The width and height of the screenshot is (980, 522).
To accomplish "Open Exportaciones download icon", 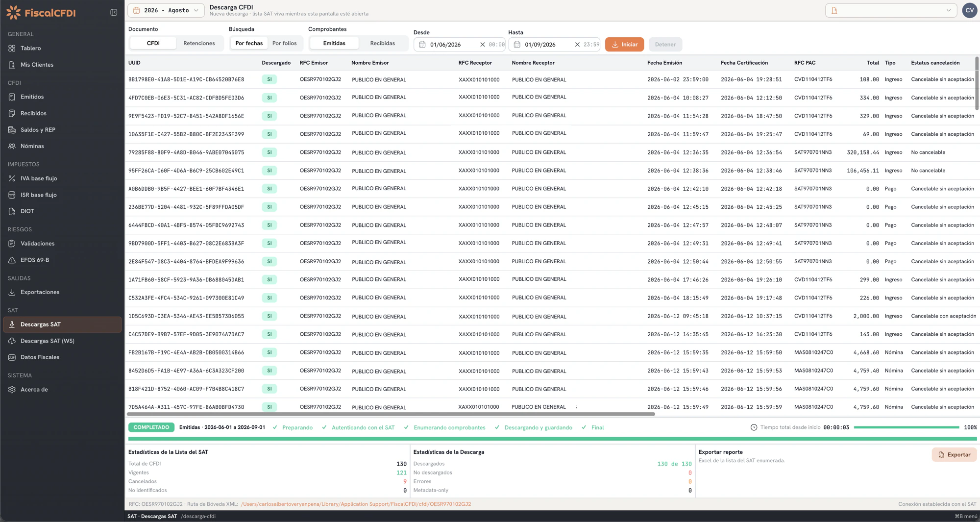I will pyautogui.click(x=12, y=292).
